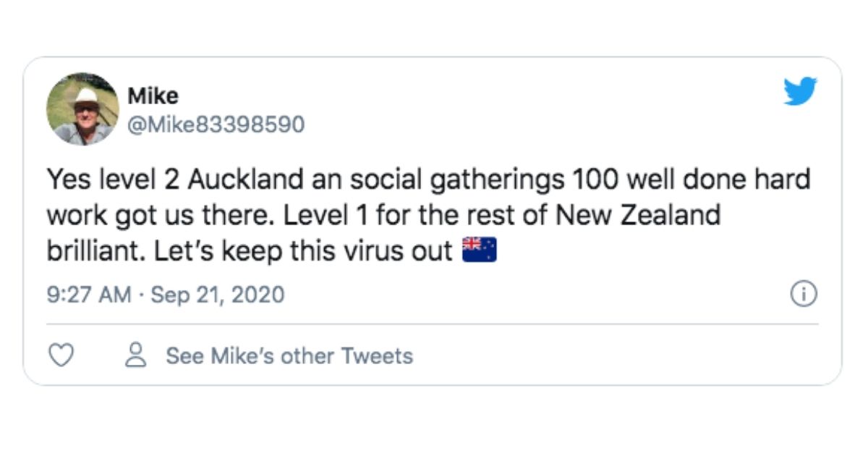Open the circled info icon

coord(804,295)
